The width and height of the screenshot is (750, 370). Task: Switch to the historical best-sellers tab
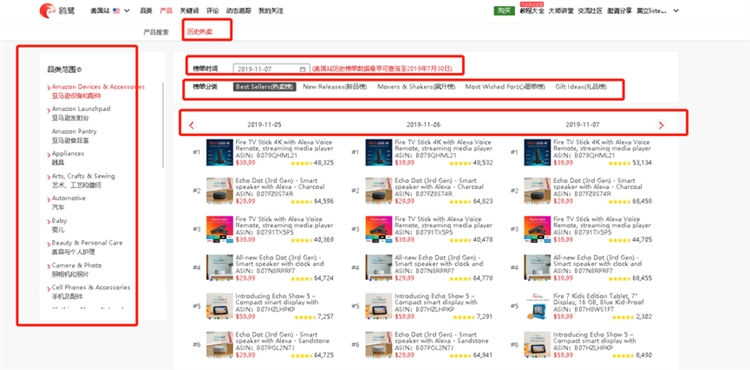(x=200, y=33)
